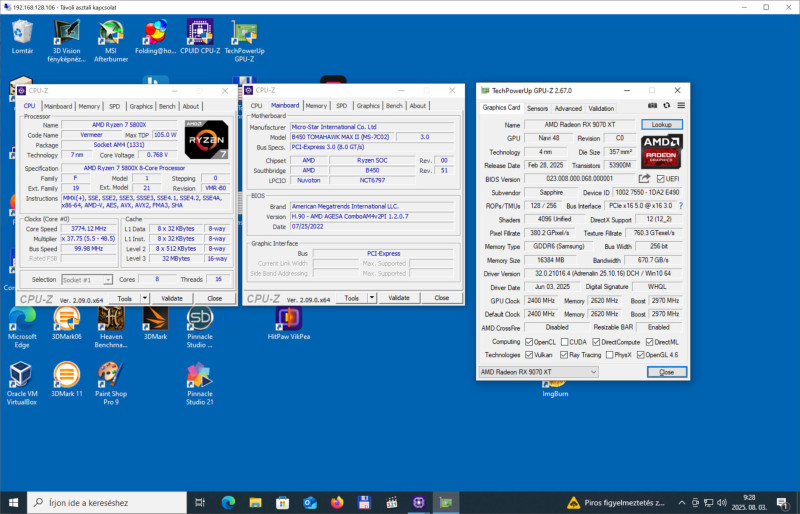Toggle Ray Tracing checkbox
This screenshot has height=514, width=800.
pyautogui.click(x=564, y=355)
